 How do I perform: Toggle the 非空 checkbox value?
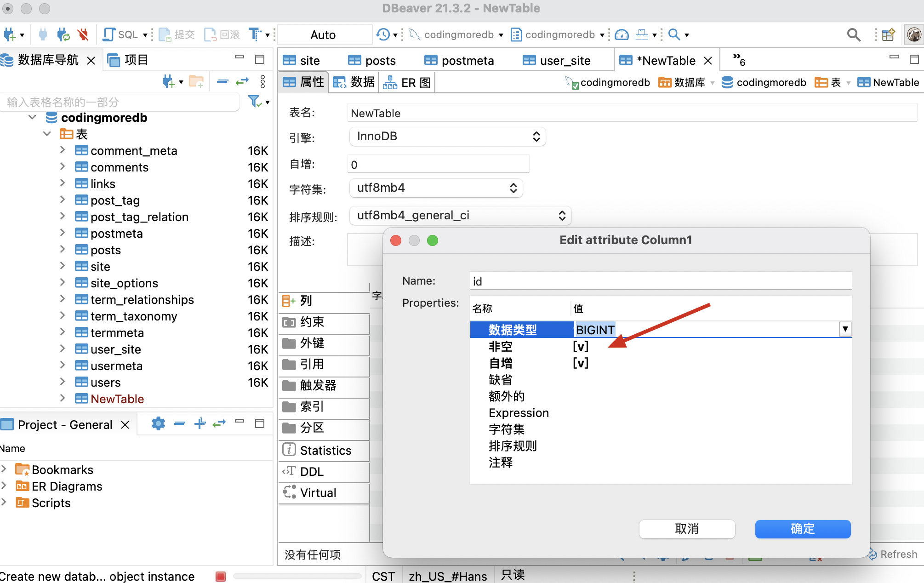pos(581,346)
